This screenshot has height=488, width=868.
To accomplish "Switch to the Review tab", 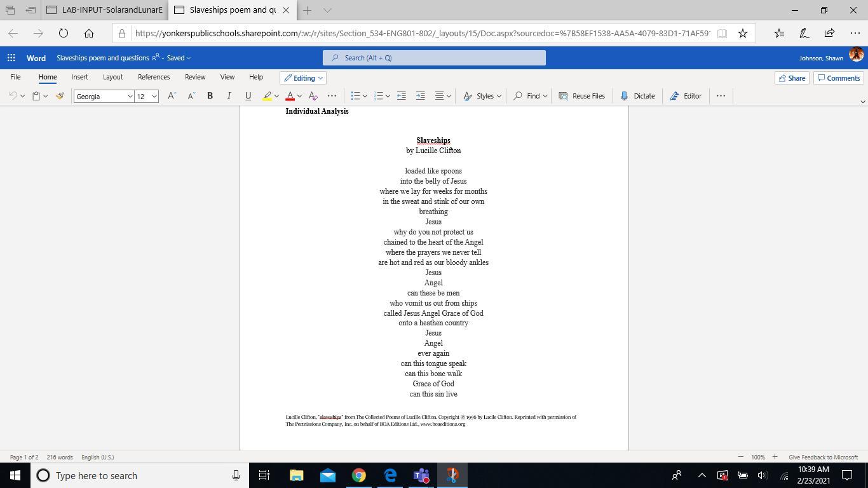I will 195,77.
